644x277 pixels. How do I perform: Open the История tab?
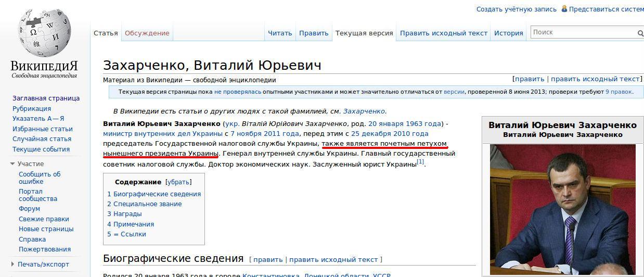point(509,33)
